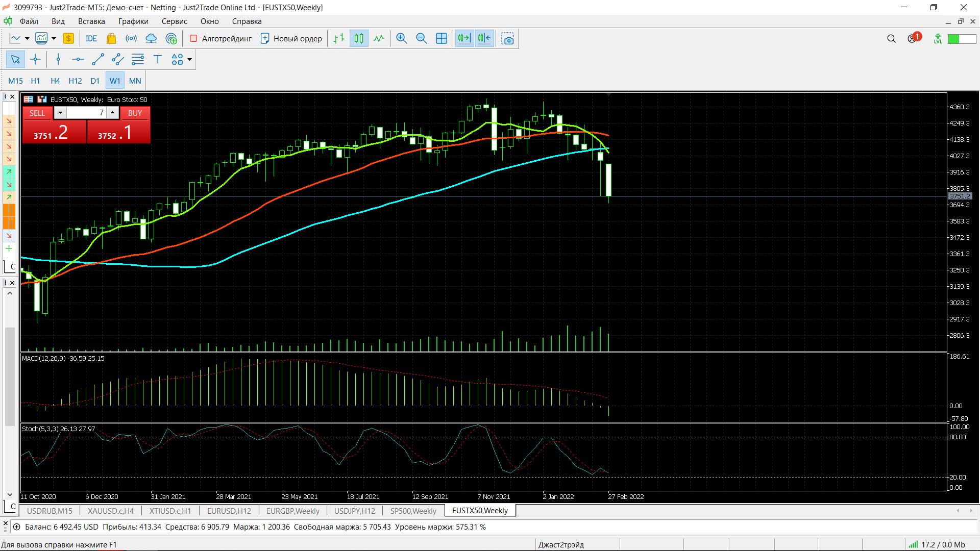Switch to XAUUSD.c,H4 chart tab
This screenshot has width=980, height=551.
tap(111, 511)
